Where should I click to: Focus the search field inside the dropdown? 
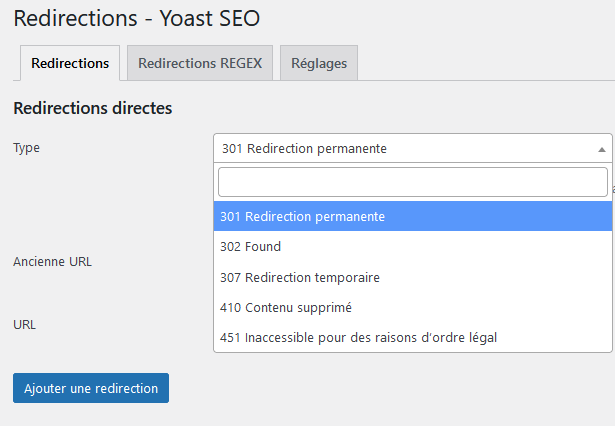pos(412,182)
